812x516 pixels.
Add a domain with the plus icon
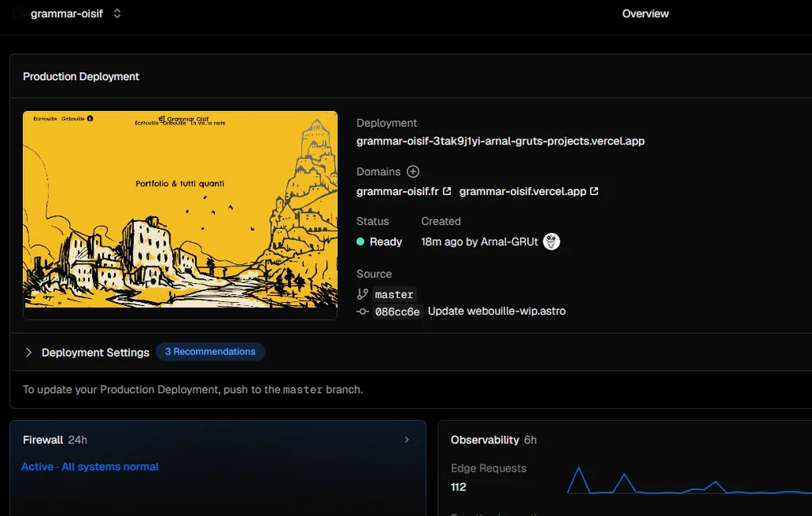tap(412, 171)
